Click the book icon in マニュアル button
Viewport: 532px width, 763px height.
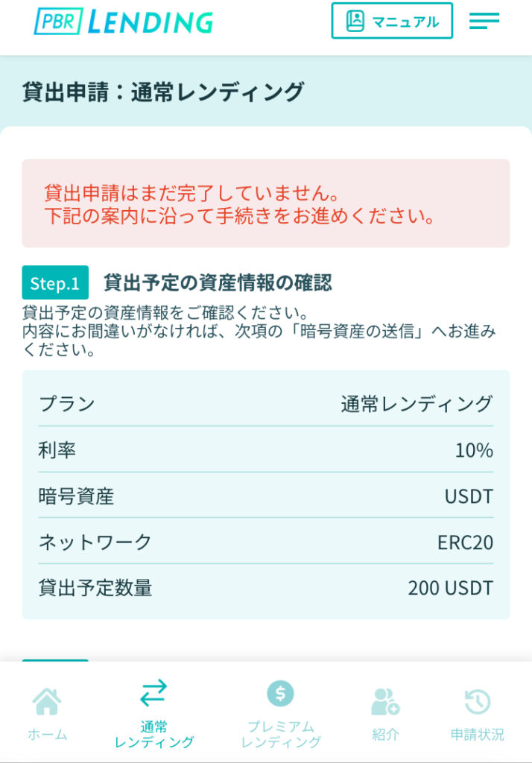pos(355,21)
